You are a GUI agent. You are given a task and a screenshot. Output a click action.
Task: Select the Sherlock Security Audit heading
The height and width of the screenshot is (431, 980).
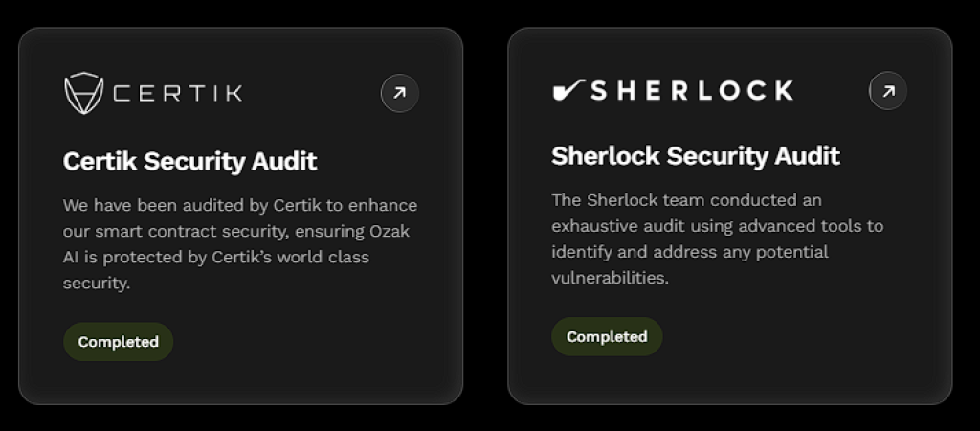coord(695,156)
